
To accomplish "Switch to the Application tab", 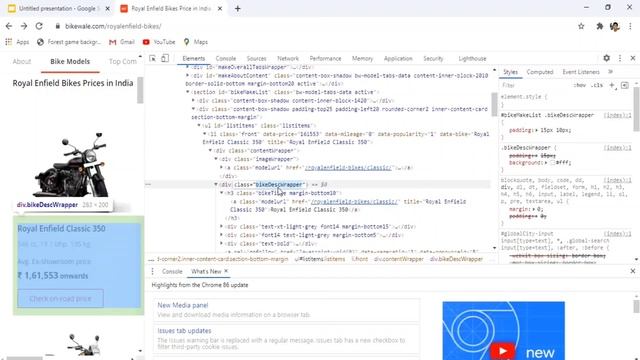I will [398, 59].
